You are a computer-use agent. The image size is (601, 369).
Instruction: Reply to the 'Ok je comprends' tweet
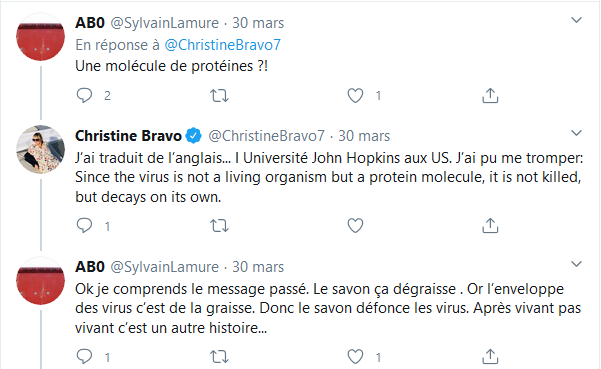click(x=84, y=357)
